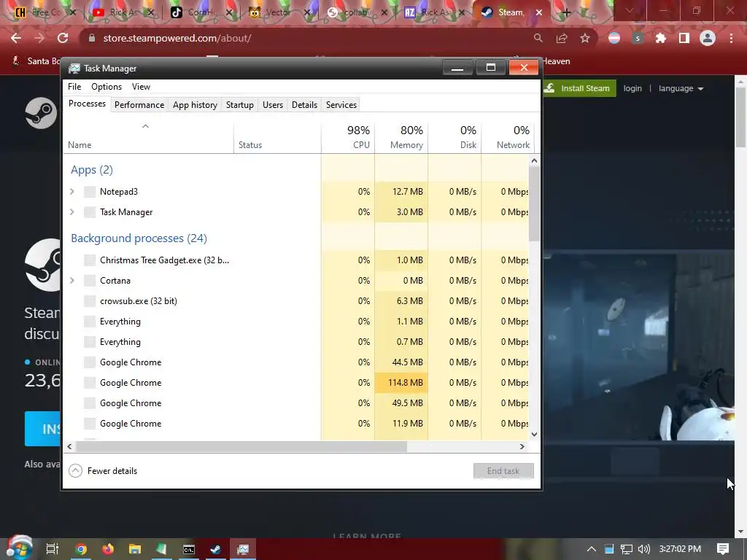Expand the Cortana process group

[x=72, y=281]
